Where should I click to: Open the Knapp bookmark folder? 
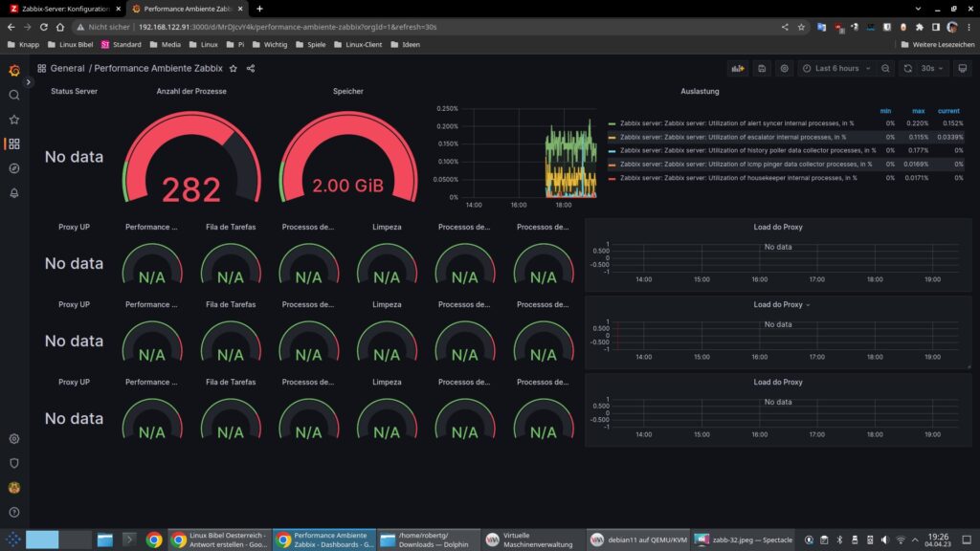(23, 44)
